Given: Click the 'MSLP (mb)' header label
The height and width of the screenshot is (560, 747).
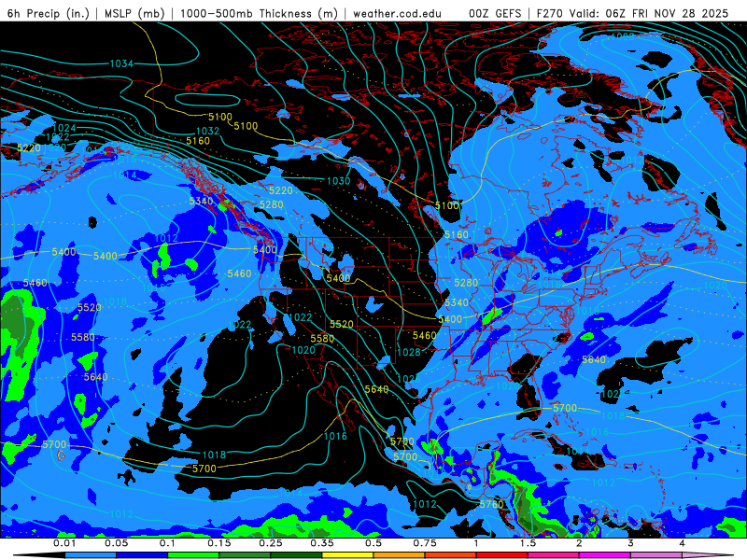Looking at the screenshot, I should point(134,13).
